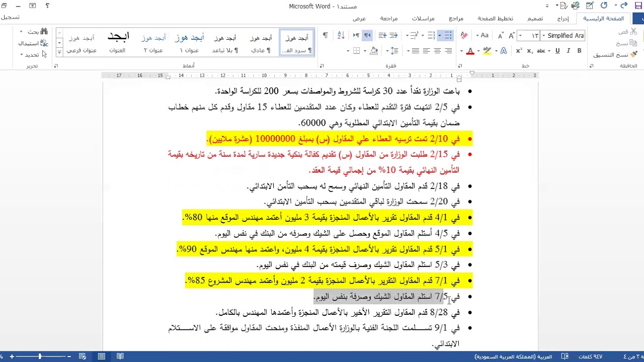Open the View (عرض) tab
644x362 pixels.
point(359,19)
